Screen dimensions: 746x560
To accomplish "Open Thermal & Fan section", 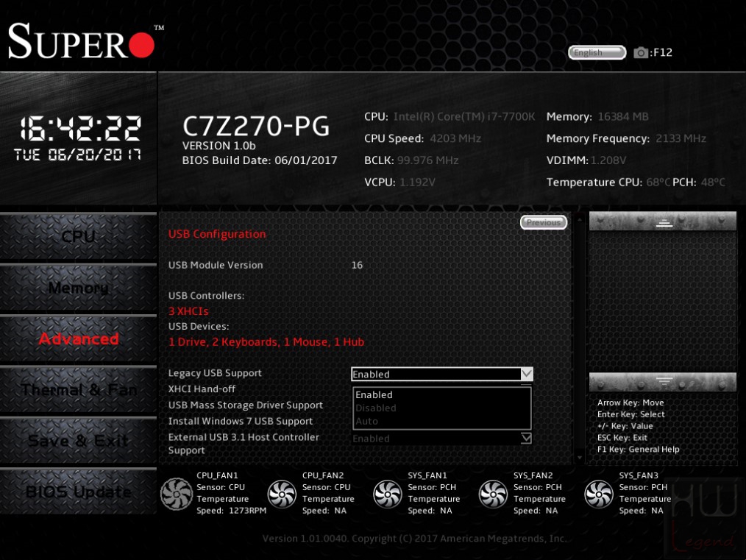I will (x=79, y=390).
